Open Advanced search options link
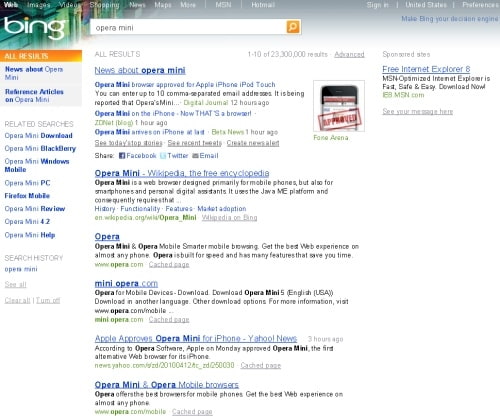The image size is (500, 416). pos(349,54)
